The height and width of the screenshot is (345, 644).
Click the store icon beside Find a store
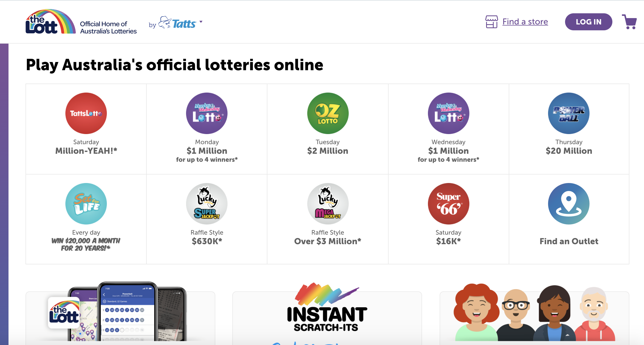tap(491, 22)
